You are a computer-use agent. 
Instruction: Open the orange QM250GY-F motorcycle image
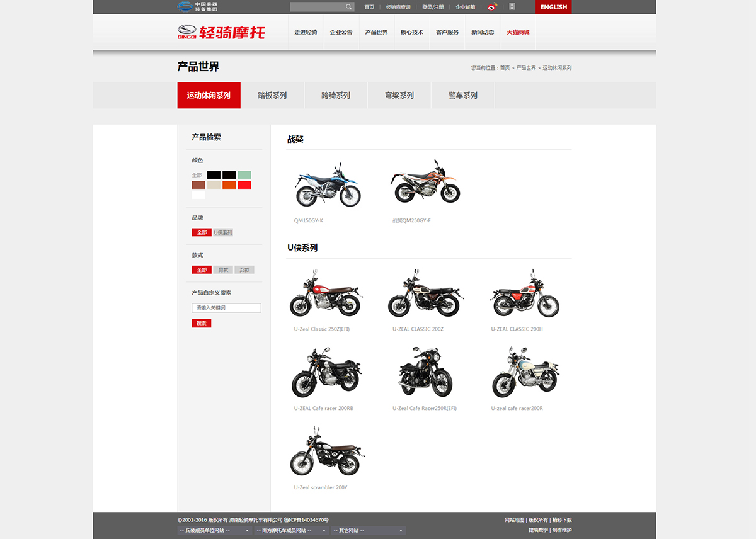[425, 183]
